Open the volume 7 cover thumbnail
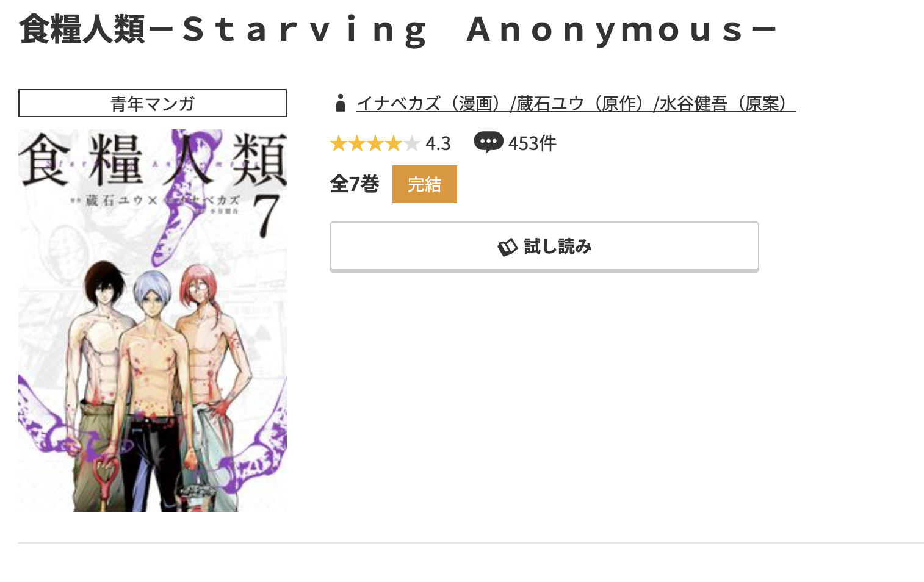Image resolution: width=924 pixels, height=582 pixels. tap(153, 320)
